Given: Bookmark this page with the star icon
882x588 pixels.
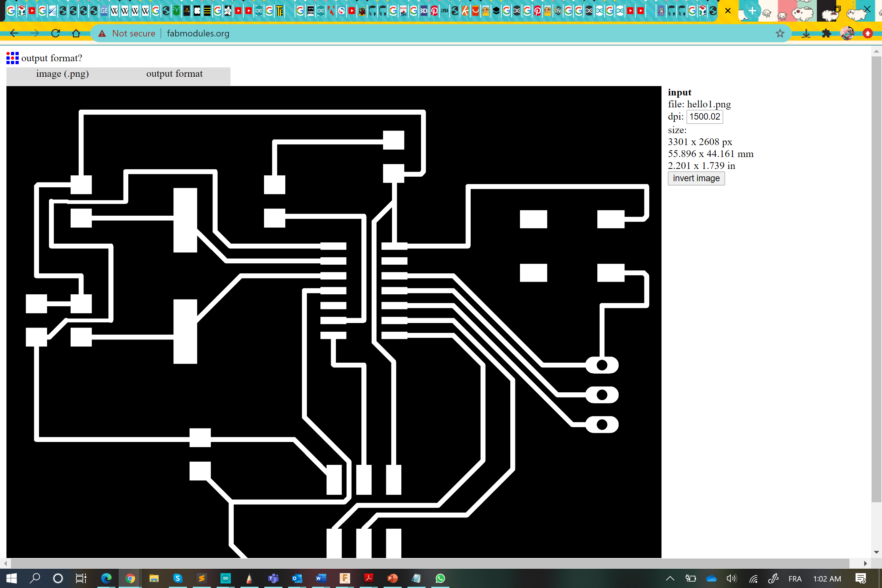Looking at the screenshot, I should (779, 34).
